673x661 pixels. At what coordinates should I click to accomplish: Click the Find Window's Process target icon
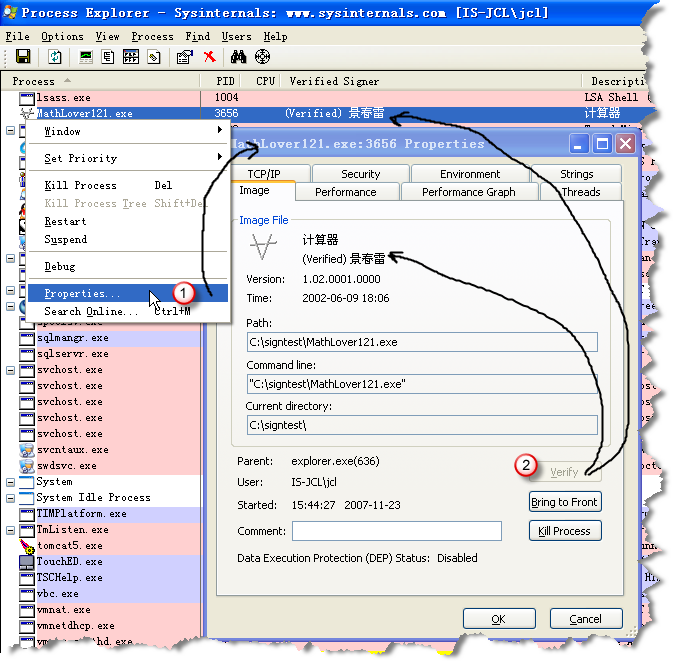pos(262,57)
